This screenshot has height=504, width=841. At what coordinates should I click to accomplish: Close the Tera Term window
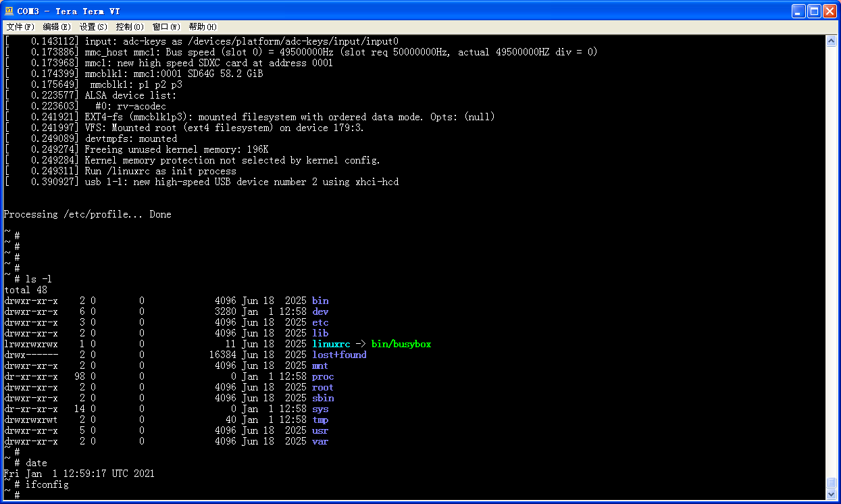click(x=829, y=11)
